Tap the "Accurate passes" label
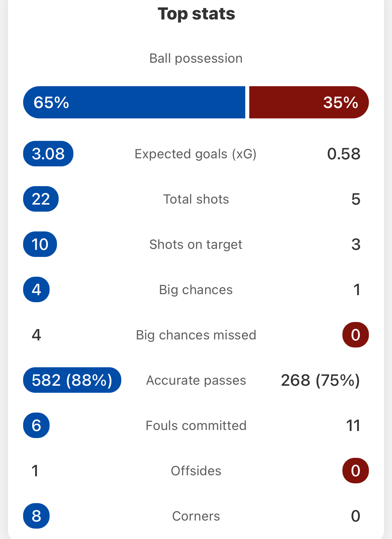392x539 pixels. click(x=196, y=380)
